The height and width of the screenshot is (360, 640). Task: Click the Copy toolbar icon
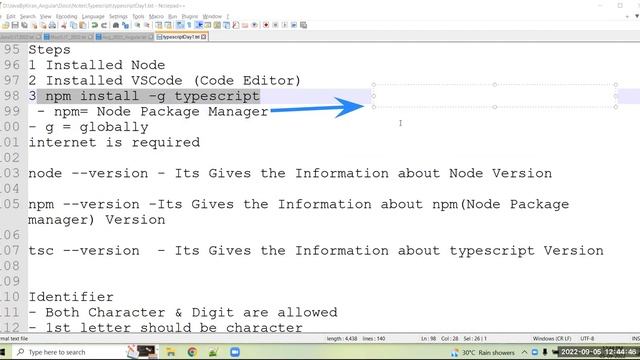[73, 25]
